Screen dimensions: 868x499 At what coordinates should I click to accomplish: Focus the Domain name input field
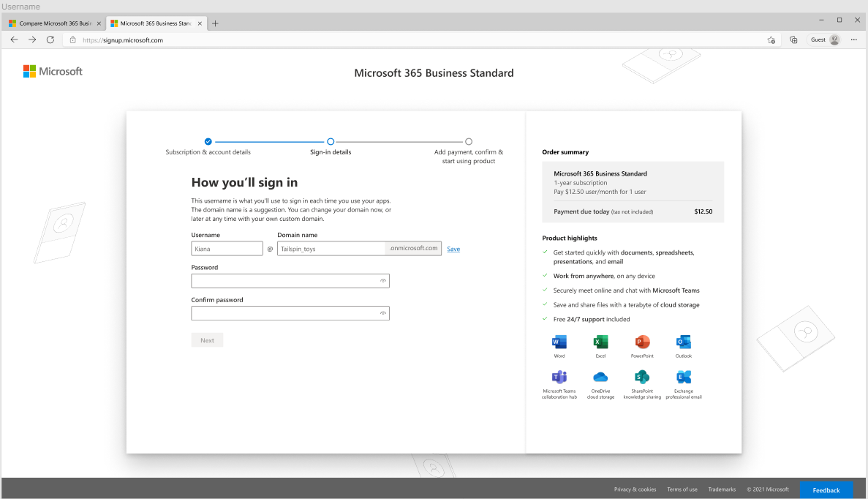[331, 249]
